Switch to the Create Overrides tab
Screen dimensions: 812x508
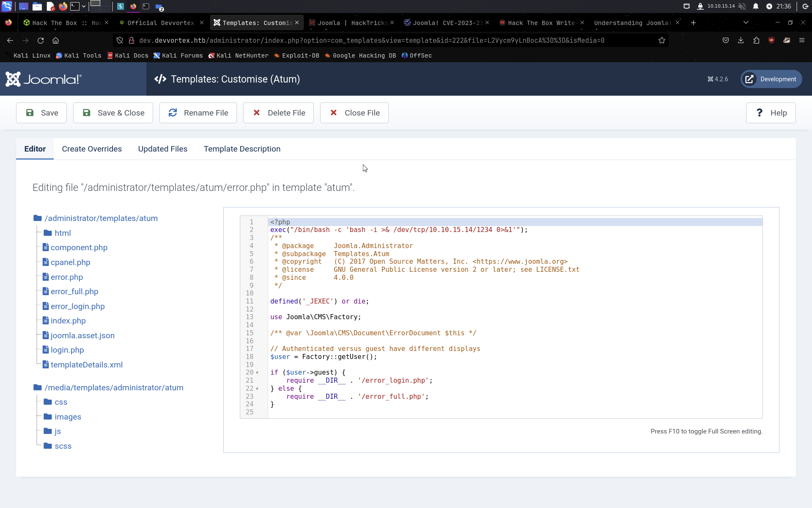coord(92,149)
